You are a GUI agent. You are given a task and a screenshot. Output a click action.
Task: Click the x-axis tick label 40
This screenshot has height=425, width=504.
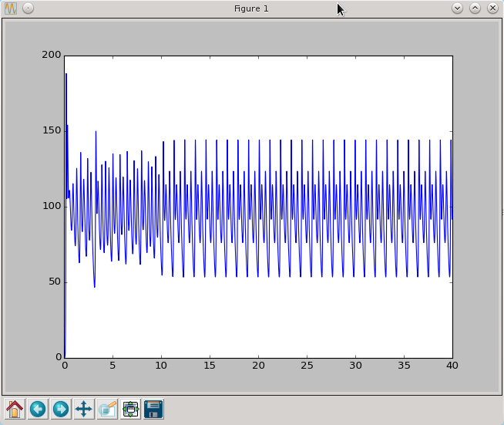click(x=452, y=366)
